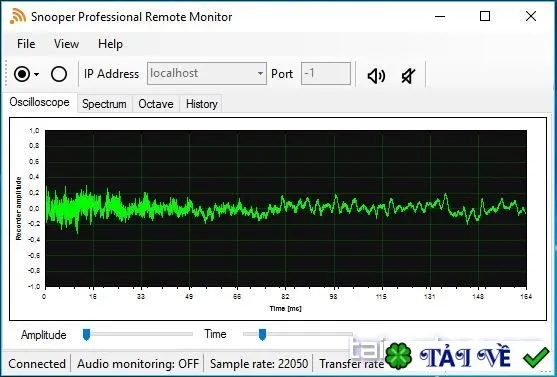
Task: Click the Connected status text
Action: [x=37, y=364]
